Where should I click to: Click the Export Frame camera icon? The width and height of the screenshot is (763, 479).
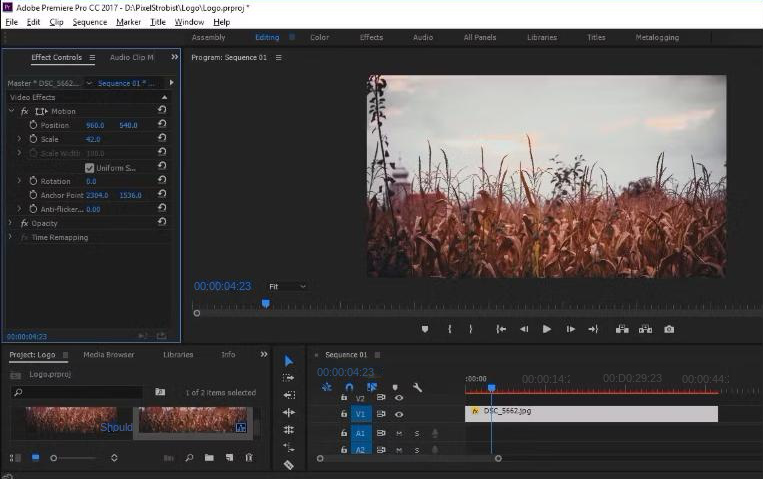point(669,329)
